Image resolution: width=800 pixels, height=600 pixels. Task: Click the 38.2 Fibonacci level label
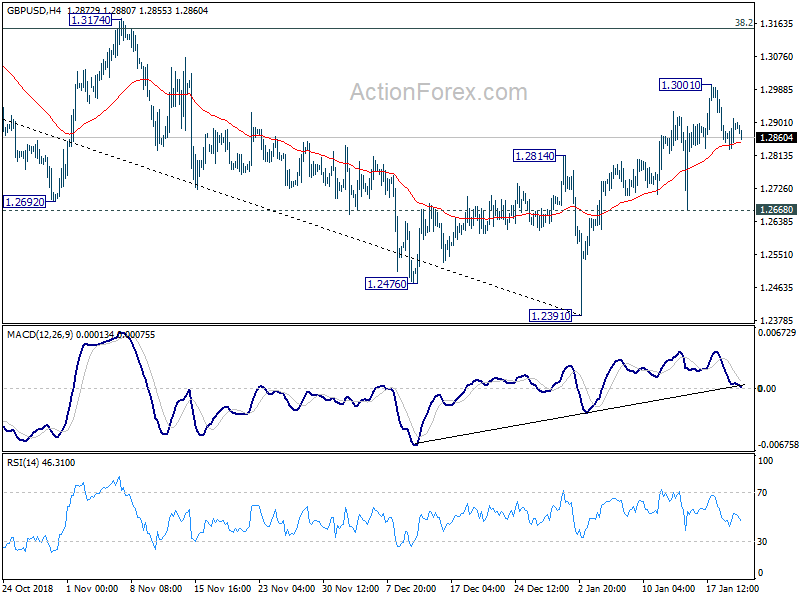tap(743, 22)
